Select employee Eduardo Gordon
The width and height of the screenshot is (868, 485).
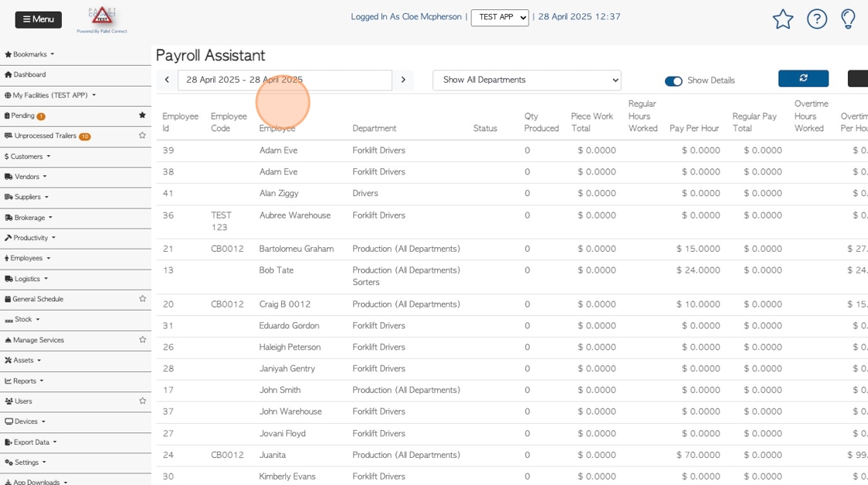coord(289,325)
